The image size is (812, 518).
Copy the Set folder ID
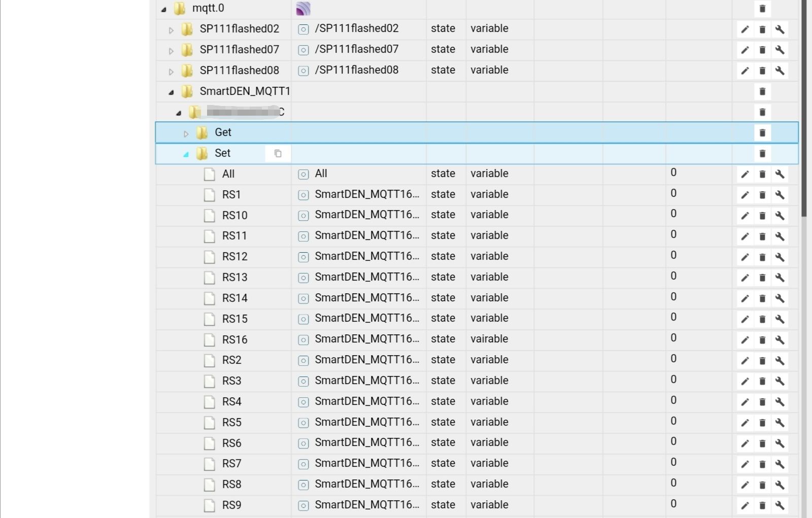278,154
